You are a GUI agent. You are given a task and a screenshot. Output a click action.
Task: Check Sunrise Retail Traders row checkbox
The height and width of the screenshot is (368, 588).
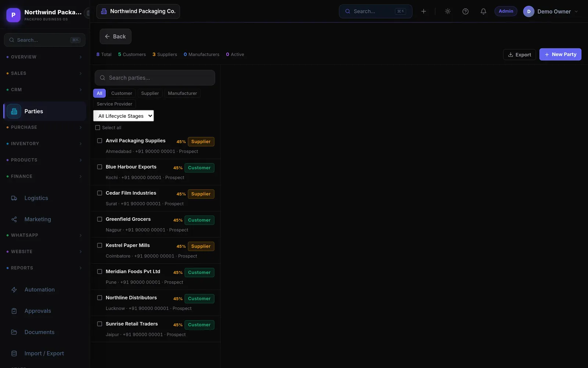click(x=100, y=324)
